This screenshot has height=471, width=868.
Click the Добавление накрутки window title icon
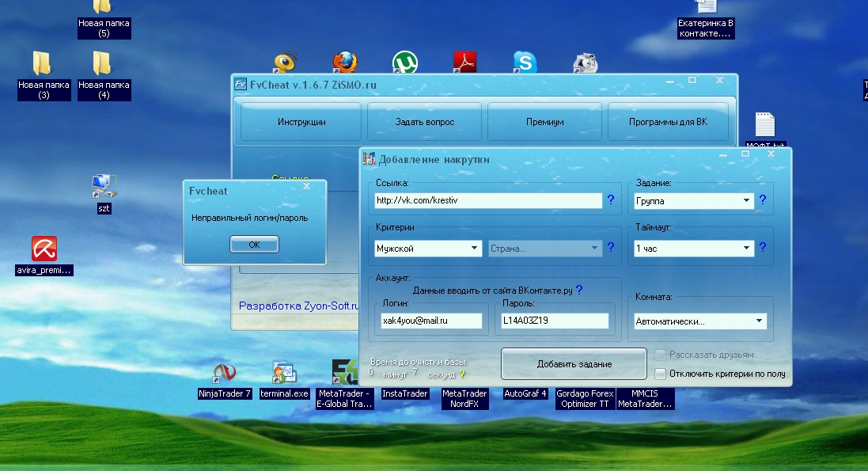(x=370, y=159)
